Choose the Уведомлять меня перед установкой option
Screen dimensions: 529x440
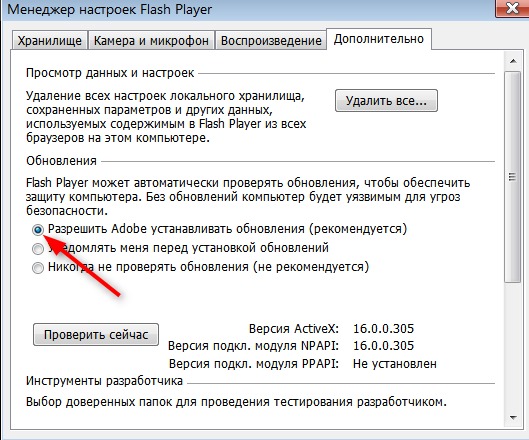click(38, 249)
